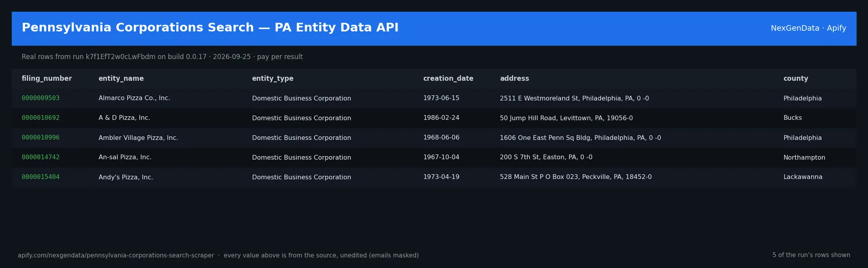This screenshot has width=868, height=268.
Task: Click the entity_type column header
Action: click(272, 79)
